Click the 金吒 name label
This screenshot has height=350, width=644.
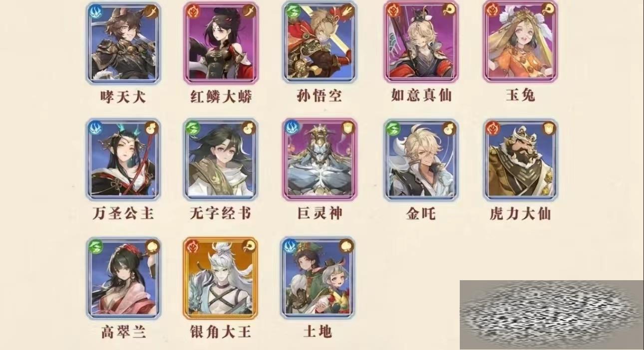point(421,214)
